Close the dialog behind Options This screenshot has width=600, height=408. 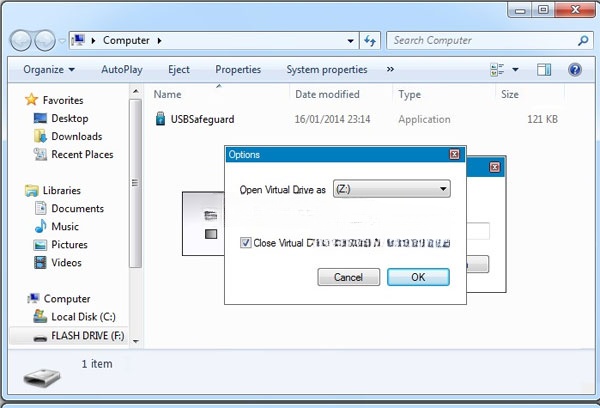coord(494,167)
